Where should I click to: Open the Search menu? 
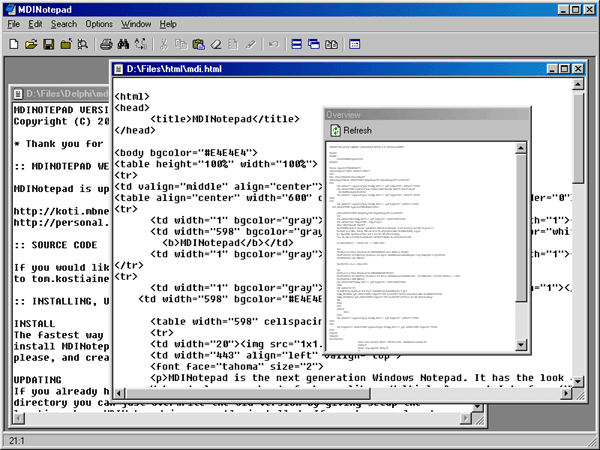(64, 24)
